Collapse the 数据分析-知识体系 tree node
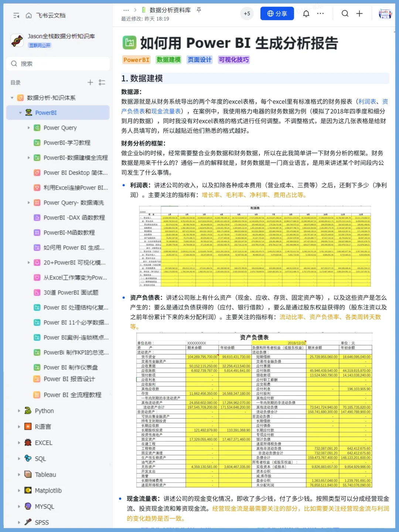 click(x=12, y=98)
